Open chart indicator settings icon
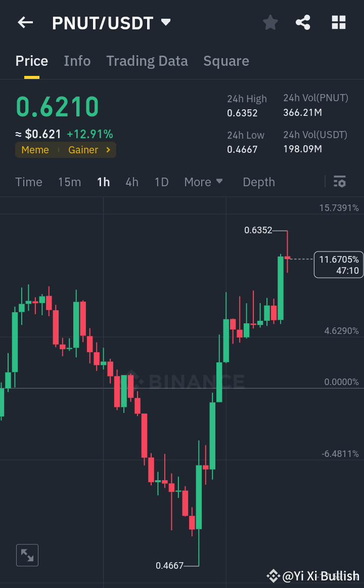The width and height of the screenshot is (364, 588). tap(340, 182)
